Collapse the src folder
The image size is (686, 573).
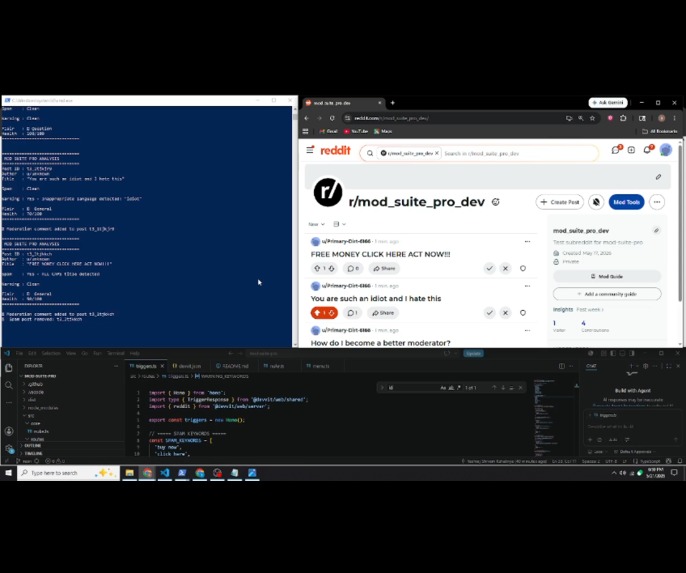click(x=31, y=416)
